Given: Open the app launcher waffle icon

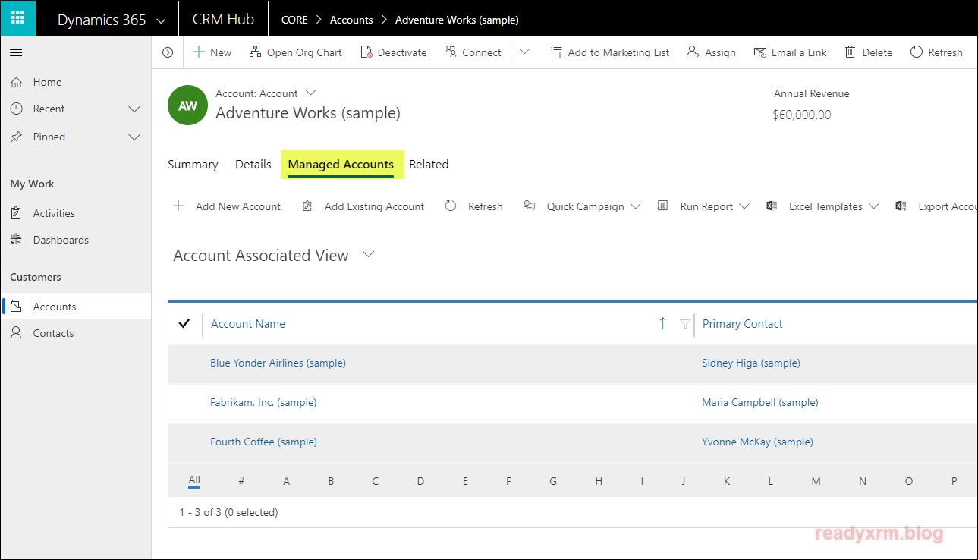Looking at the screenshot, I should (17, 19).
